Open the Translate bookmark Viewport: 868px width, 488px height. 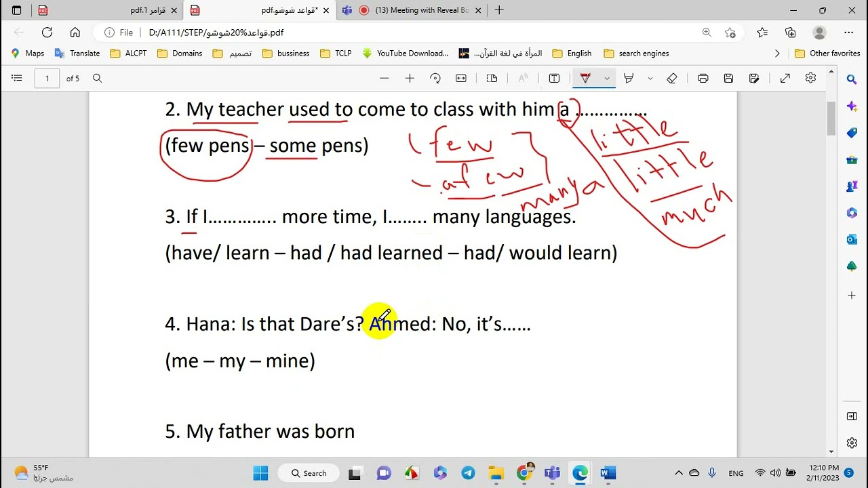tap(77, 54)
